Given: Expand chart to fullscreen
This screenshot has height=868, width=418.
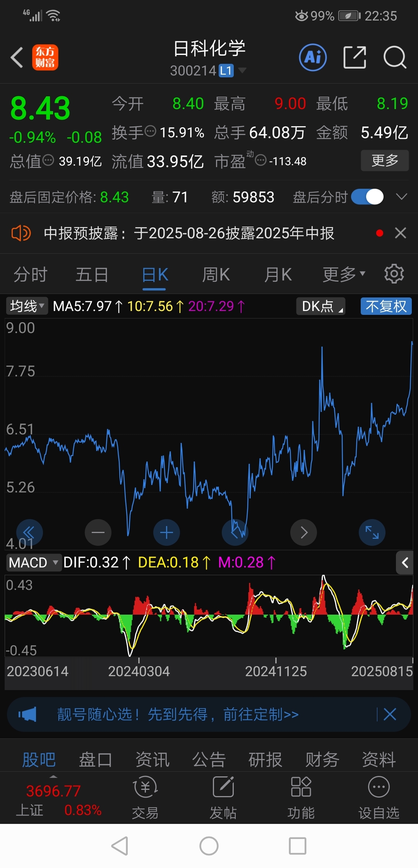Looking at the screenshot, I should pyautogui.click(x=372, y=533).
